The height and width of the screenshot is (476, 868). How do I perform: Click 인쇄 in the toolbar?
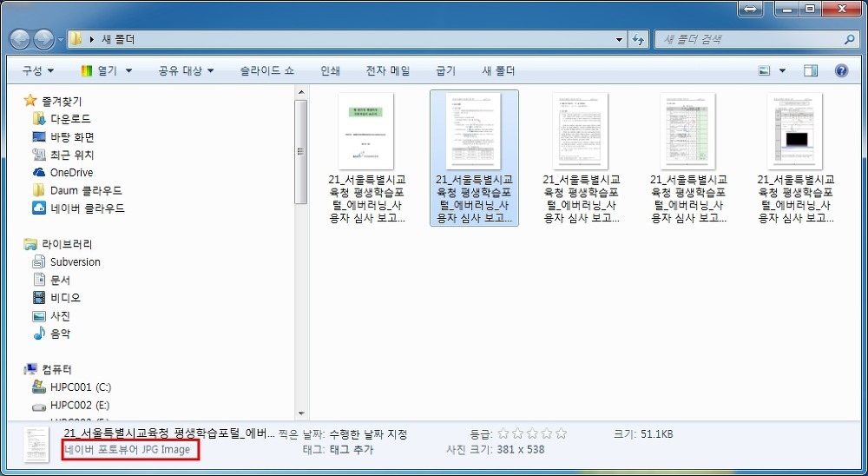(331, 71)
